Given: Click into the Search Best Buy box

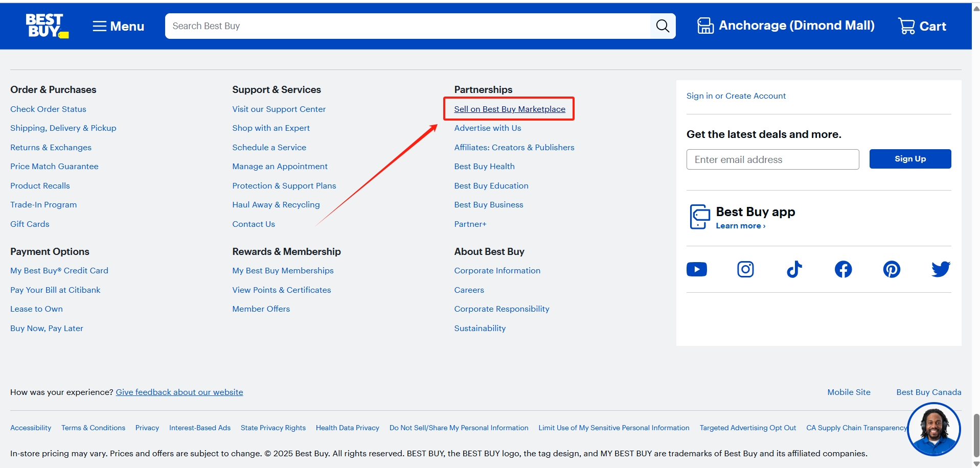Looking at the screenshot, I should point(407,26).
